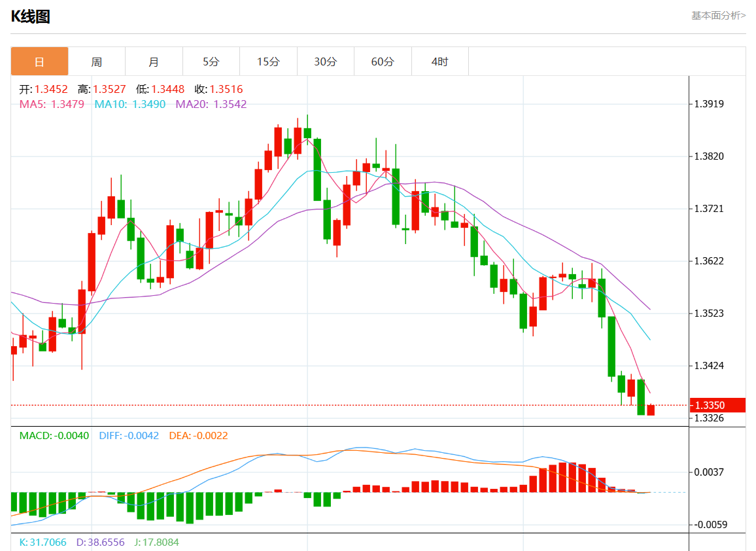Click the DEA: -0.0022 label
Image resolution: width=756 pixels, height=551 pixels.
pos(198,436)
